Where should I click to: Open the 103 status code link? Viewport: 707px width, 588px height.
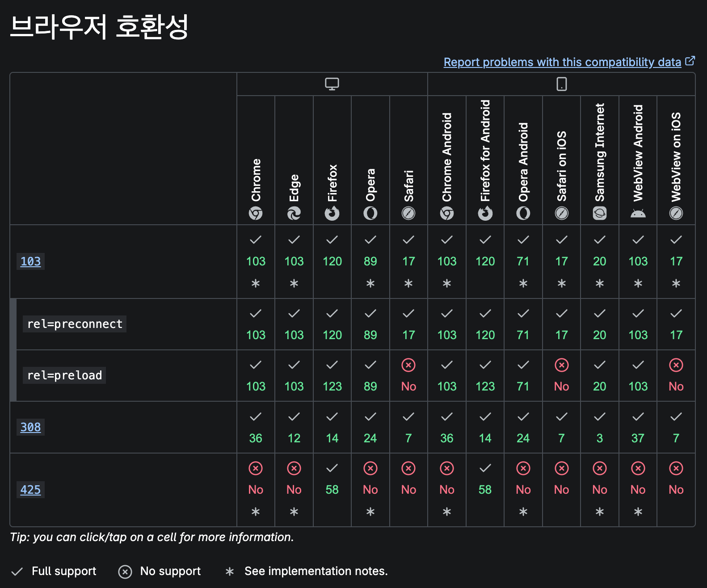[x=30, y=261]
